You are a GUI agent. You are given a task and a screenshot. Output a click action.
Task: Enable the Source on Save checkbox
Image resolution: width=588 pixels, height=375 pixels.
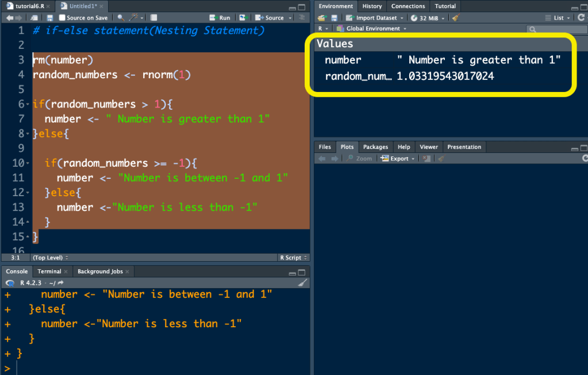pos(62,18)
